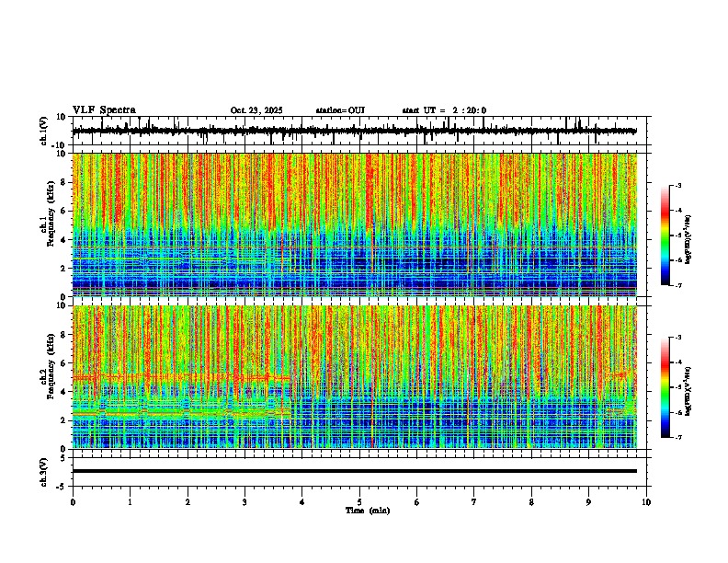
Task: Click the "-3" label atop ch.1 color bar
Action: pyautogui.click(x=677, y=185)
